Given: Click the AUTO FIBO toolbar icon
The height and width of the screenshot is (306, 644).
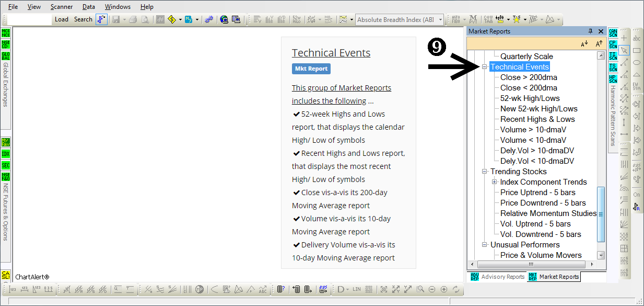Looking at the screenshot, I should click(x=456, y=19).
